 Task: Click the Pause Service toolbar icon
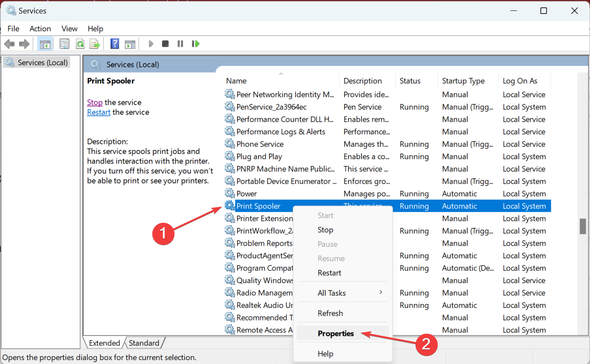[180, 44]
